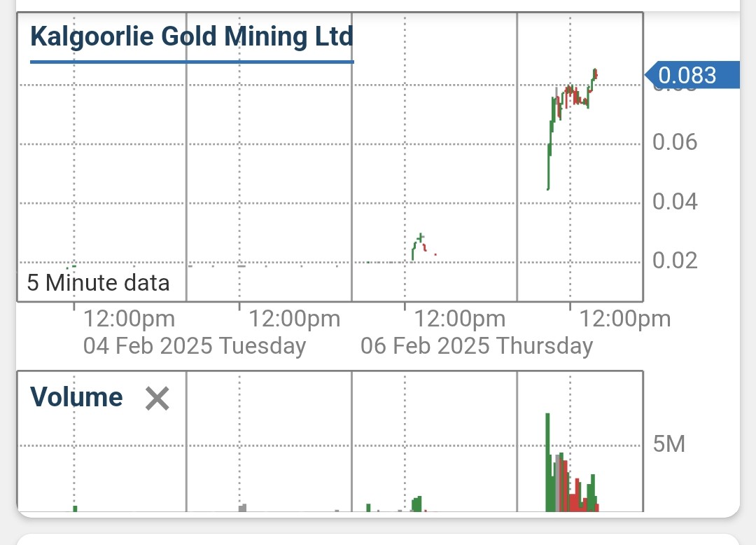Click the blue underline beneath the chart title
Screen dimensions: 756x545
pyautogui.click(x=192, y=62)
